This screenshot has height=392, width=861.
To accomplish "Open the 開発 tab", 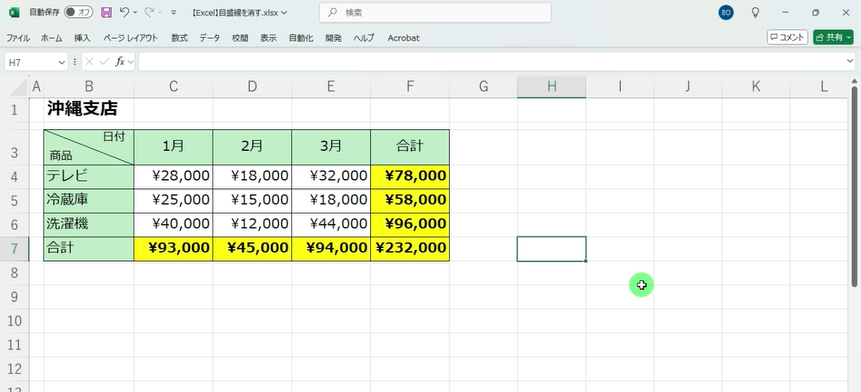I will pyautogui.click(x=333, y=38).
